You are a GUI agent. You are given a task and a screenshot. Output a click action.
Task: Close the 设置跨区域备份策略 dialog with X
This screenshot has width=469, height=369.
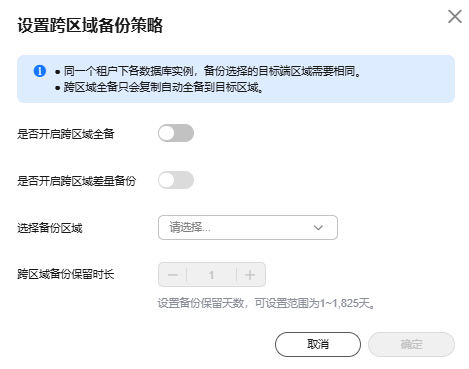pos(455,16)
